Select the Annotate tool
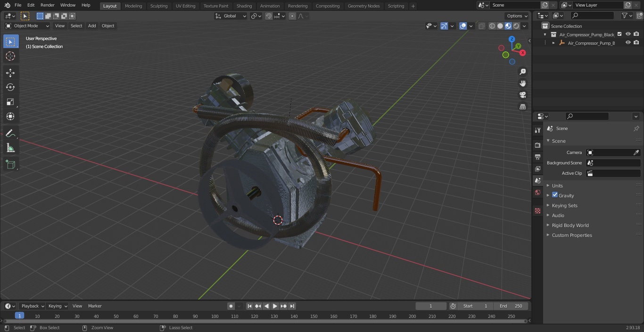The width and height of the screenshot is (644, 332). pyautogui.click(x=10, y=134)
